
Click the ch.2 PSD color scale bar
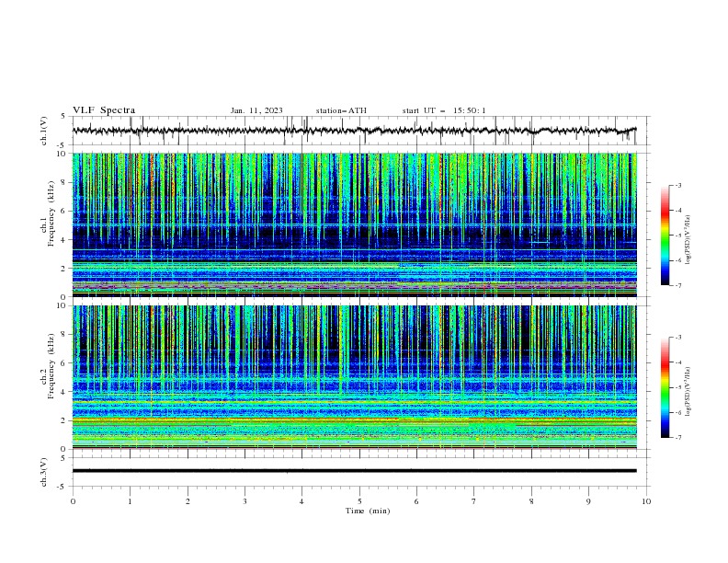(665, 387)
